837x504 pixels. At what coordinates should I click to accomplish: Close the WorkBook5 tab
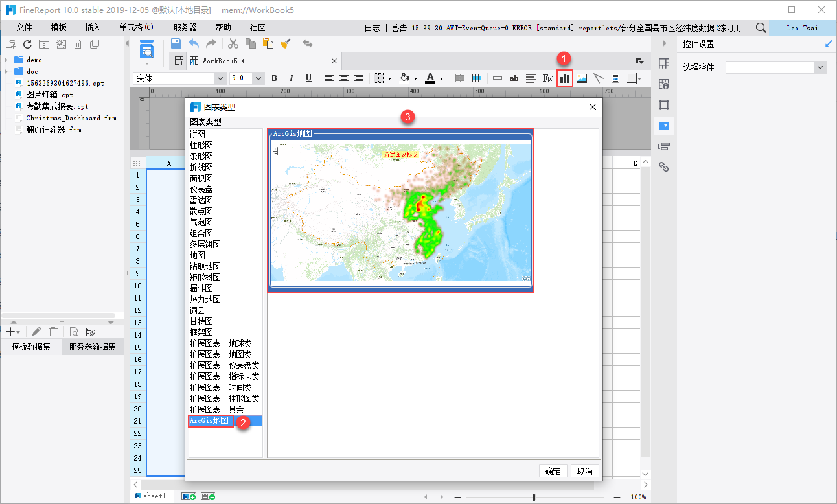point(334,61)
